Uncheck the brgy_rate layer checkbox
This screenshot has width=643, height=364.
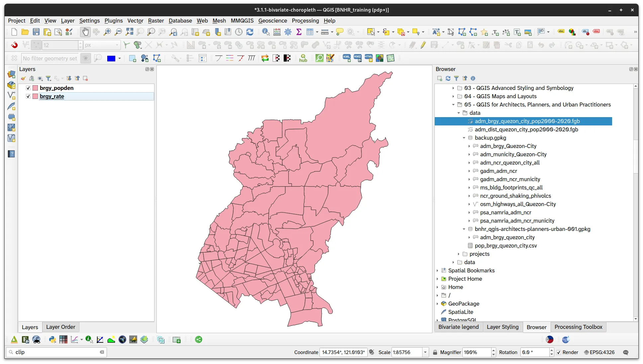(28, 96)
